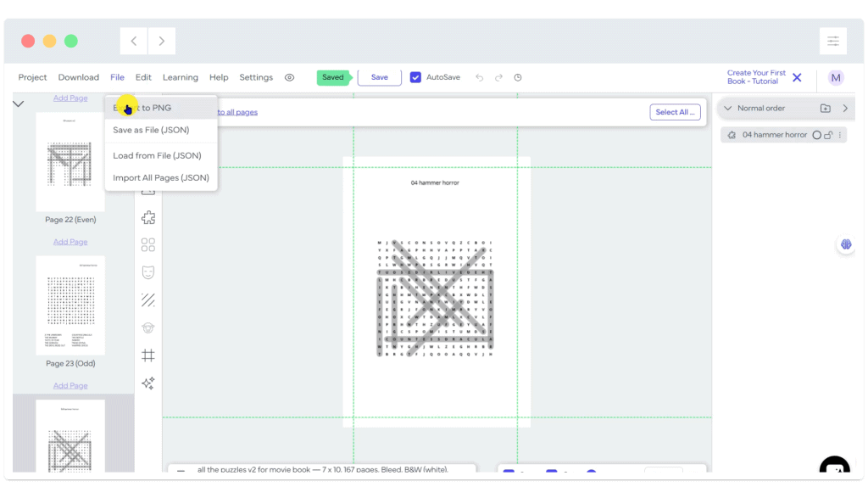
Task: Open the Project menu
Action: [x=33, y=77]
